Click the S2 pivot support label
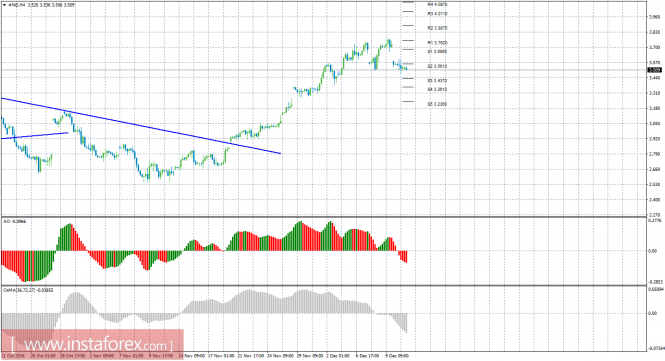This screenshot has height=361, width=665. pyautogui.click(x=437, y=67)
